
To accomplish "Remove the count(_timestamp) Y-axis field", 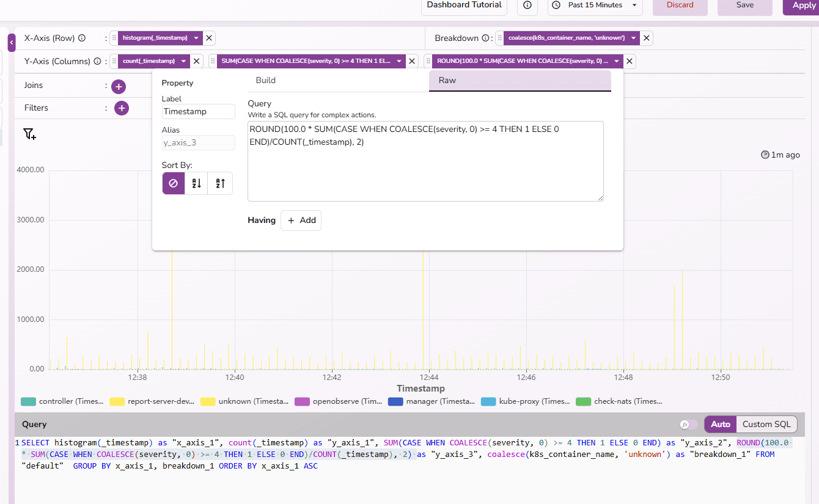I will point(197,61).
